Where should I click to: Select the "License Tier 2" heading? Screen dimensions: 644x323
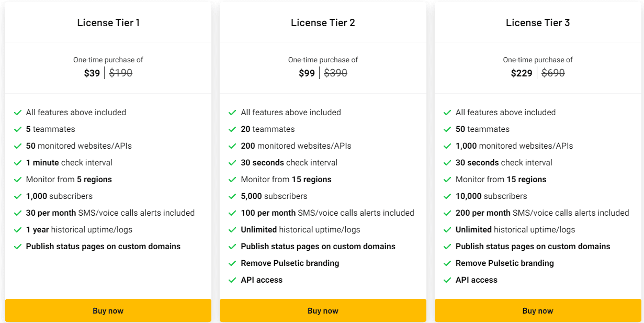pyautogui.click(x=322, y=23)
